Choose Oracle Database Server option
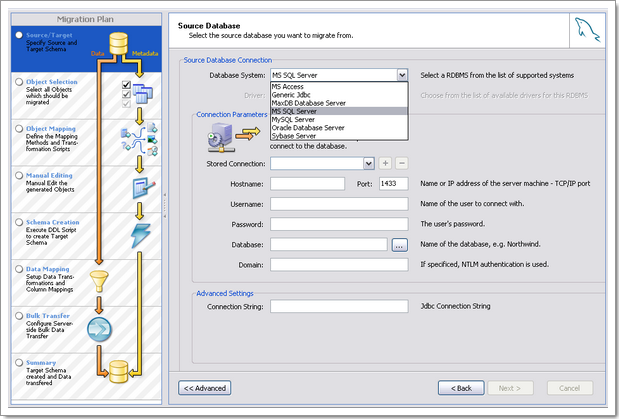This screenshot has width=619, height=419. pos(339,128)
